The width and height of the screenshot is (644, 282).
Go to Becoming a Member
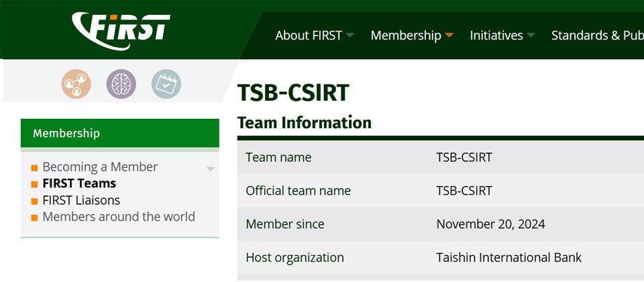click(x=100, y=167)
